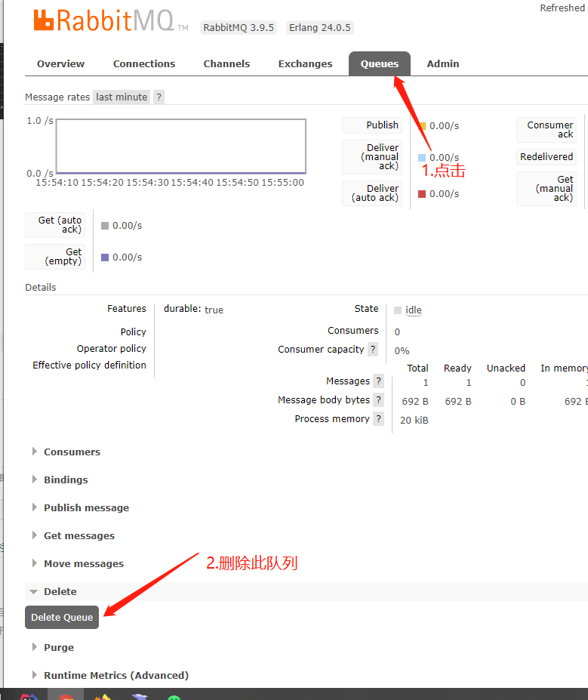Open help for Consumer capacity

click(x=373, y=349)
